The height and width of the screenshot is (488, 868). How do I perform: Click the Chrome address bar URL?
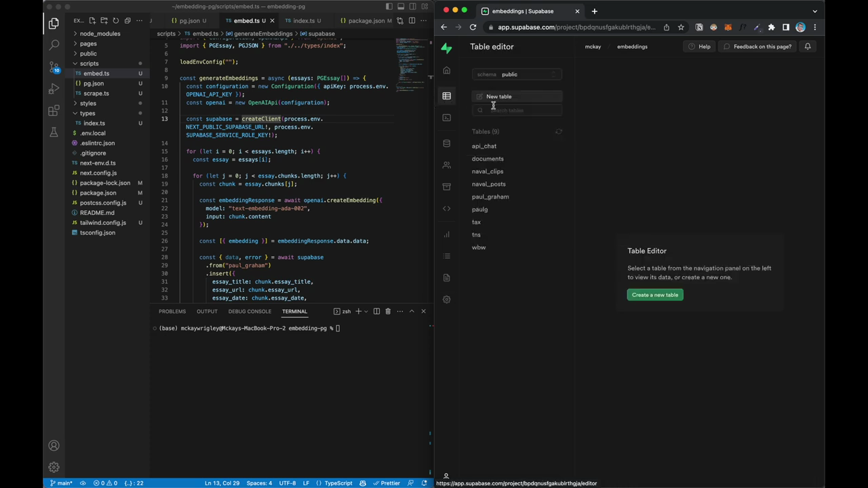point(576,27)
